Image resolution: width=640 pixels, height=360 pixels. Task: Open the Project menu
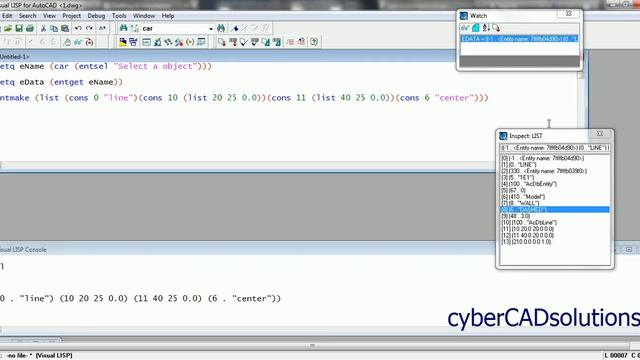pos(71,16)
